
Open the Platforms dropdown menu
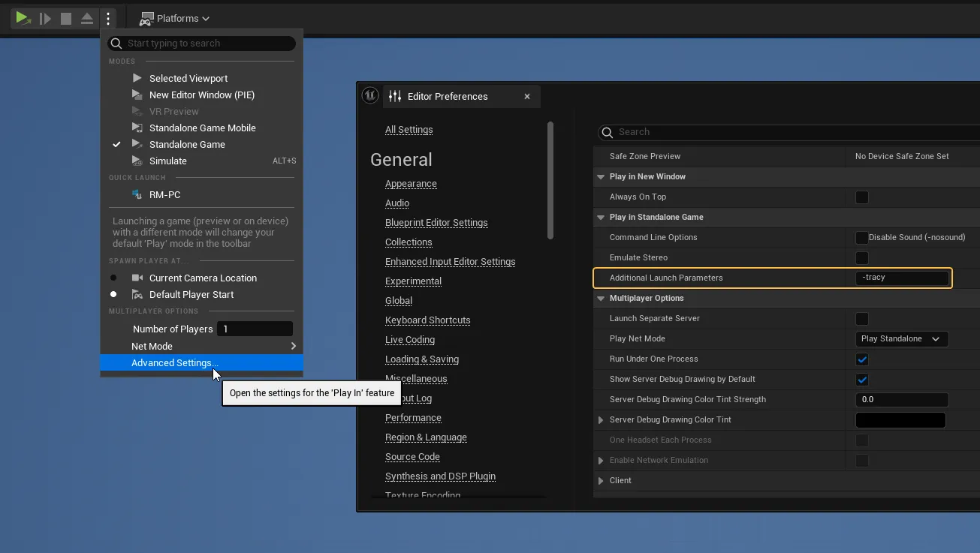point(175,19)
